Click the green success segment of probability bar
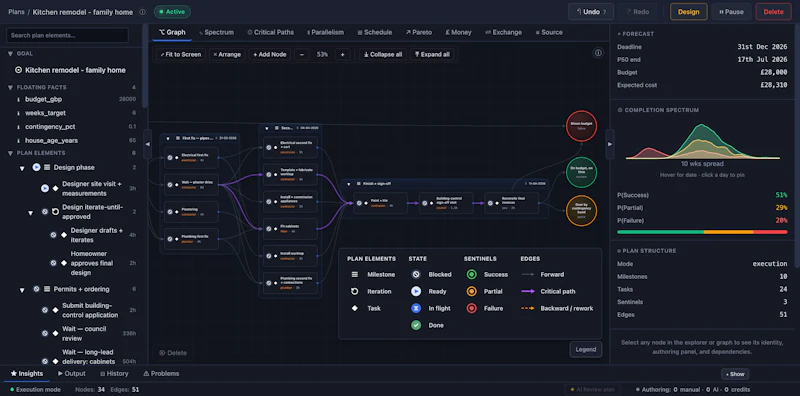Screen dimensions: 800x396 (660, 232)
